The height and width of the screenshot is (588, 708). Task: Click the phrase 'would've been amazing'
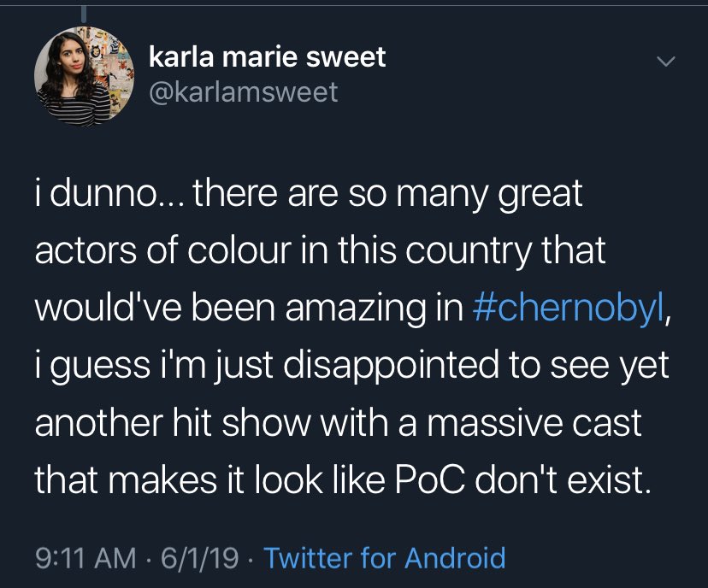pyautogui.click(x=230, y=309)
